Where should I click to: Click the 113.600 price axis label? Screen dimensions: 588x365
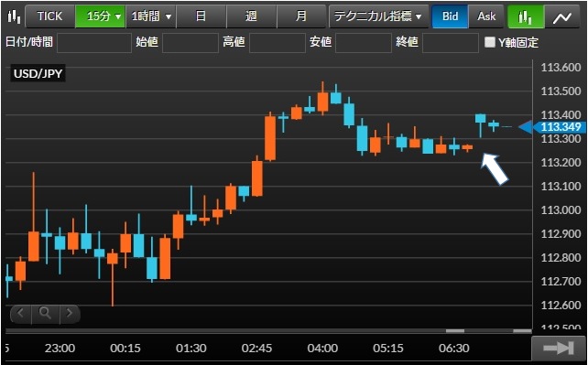point(561,68)
